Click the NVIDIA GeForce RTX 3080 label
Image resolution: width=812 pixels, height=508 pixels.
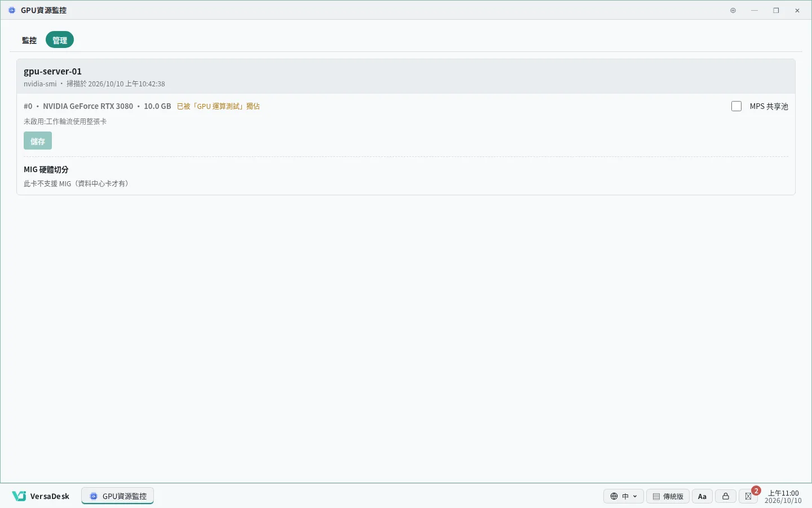[x=88, y=106]
